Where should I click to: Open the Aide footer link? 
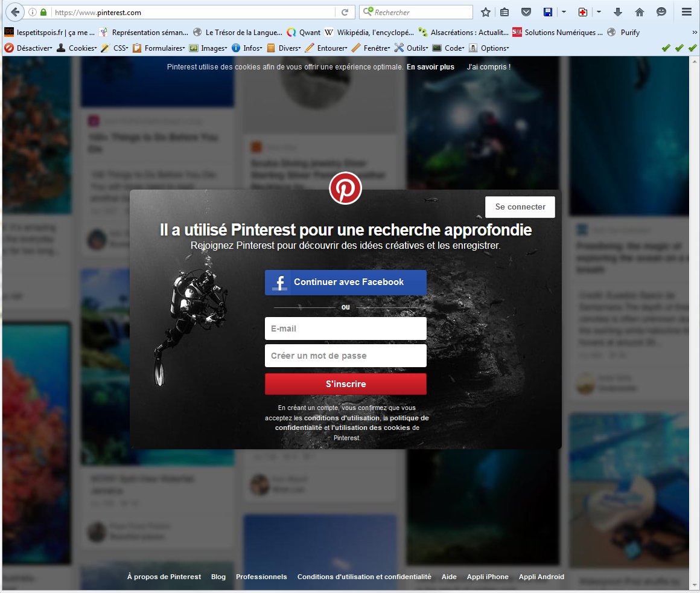coord(449,577)
